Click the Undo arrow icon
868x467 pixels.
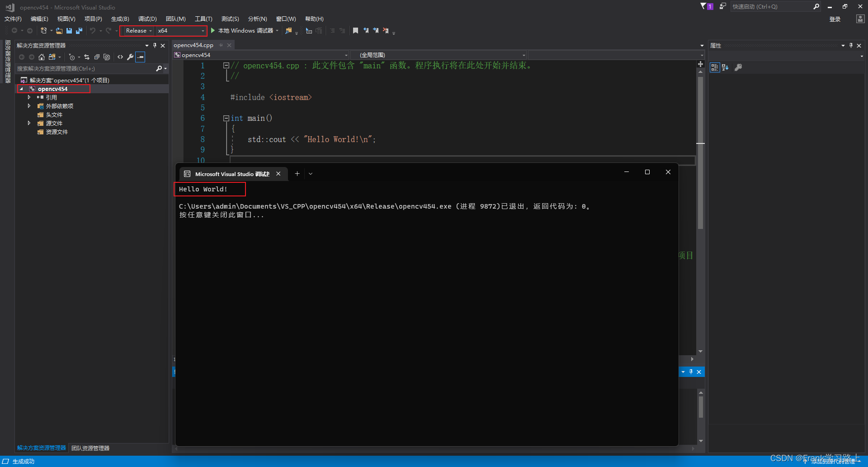tap(93, 31)
